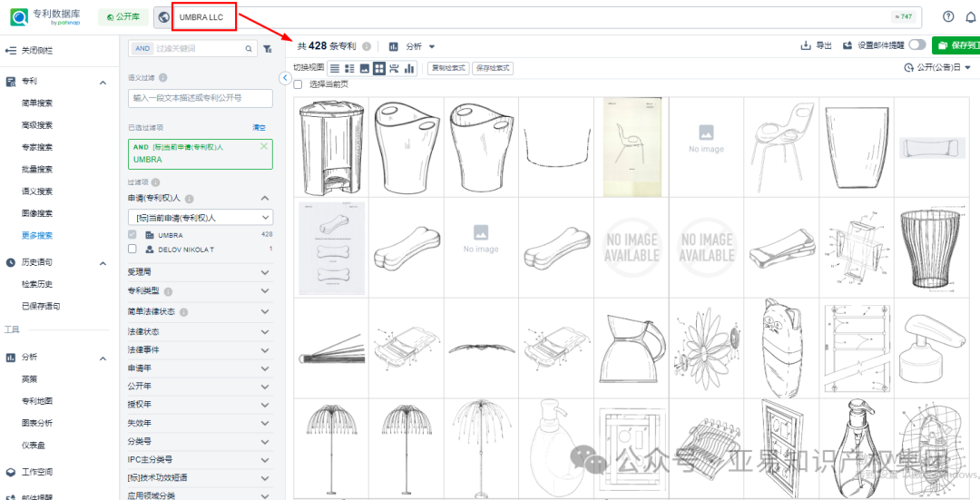Open the help question-mark icon

(948, 17)
